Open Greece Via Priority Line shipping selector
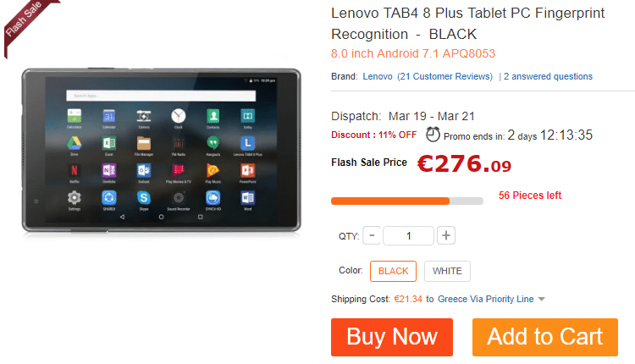This screenshot has width=635, height=364. 486,299
